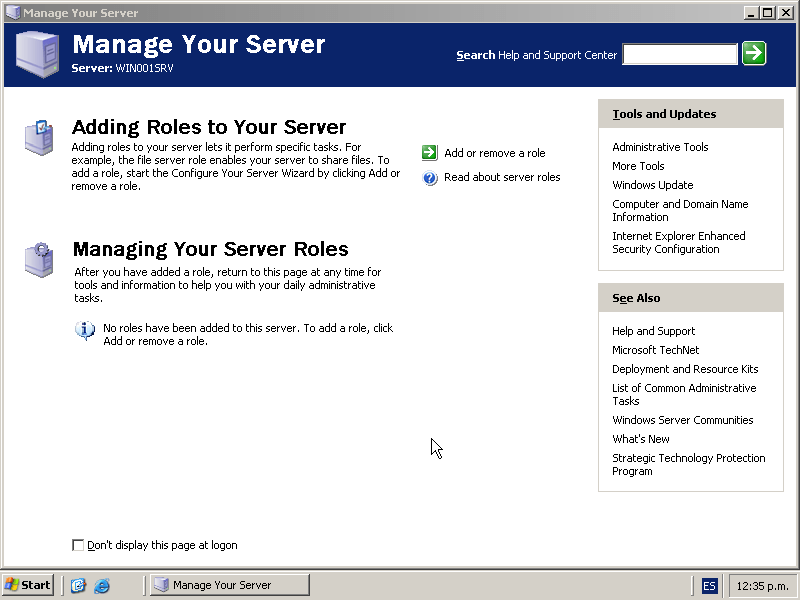
Task: Open Computer and Domain Name Information
Action: click(x=680, y=210)
